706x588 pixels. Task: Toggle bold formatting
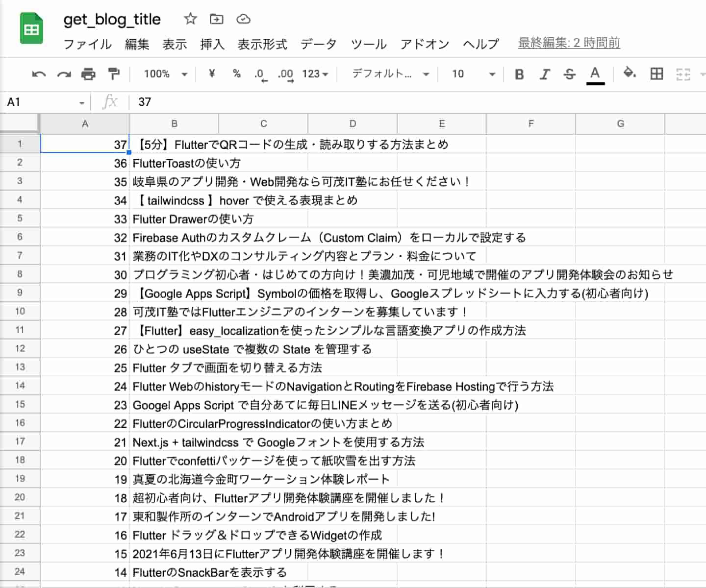pyautogui.click(x=519, y=74)
